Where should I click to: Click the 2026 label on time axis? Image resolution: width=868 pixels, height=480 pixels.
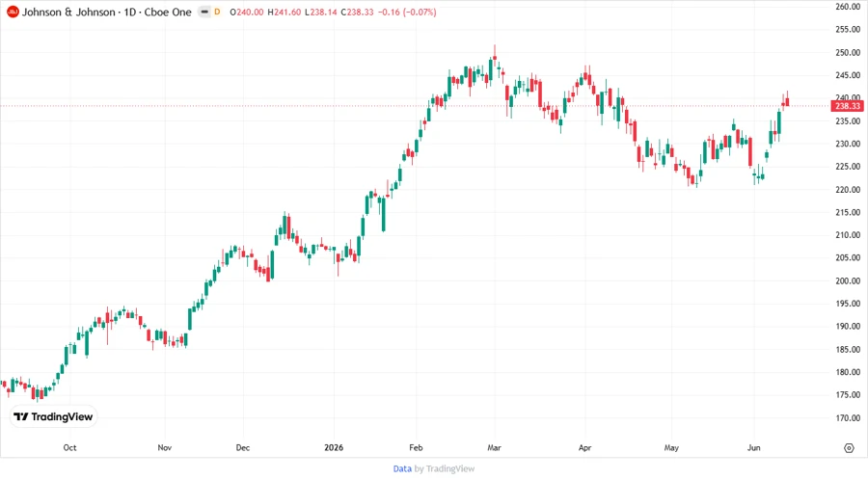pos(334,448)
